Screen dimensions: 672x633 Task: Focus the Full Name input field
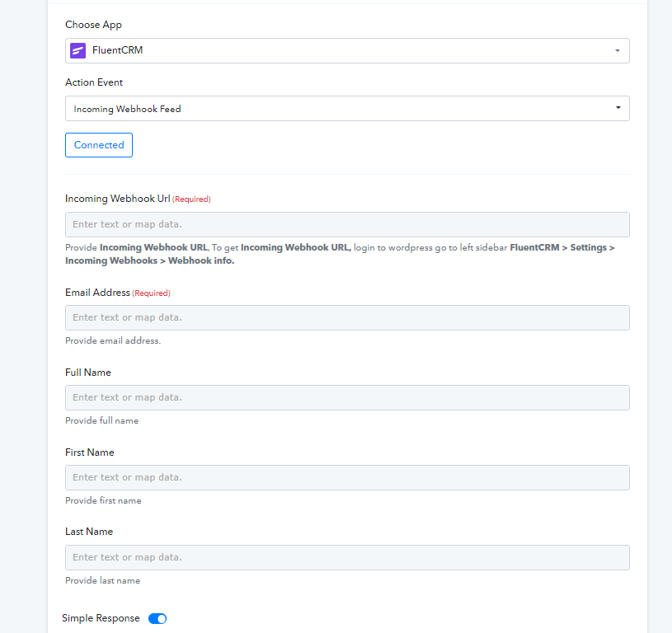tap(347, 397)
